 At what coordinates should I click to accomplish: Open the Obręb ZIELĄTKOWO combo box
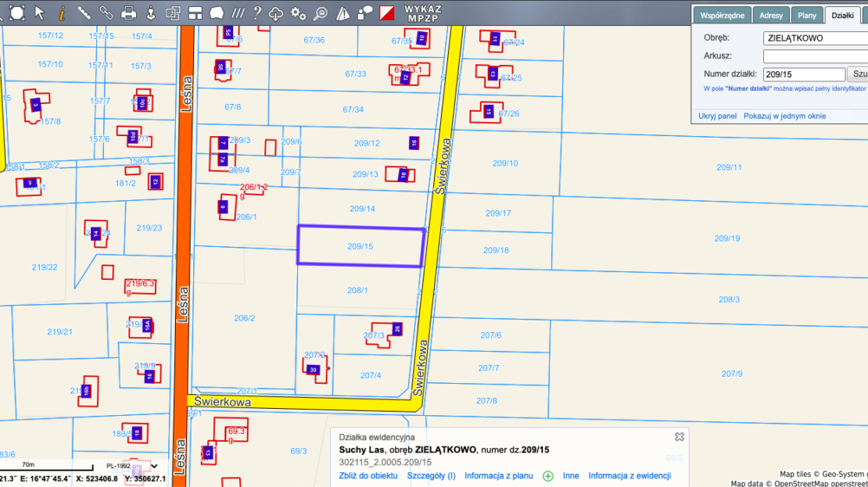point(815,38)
